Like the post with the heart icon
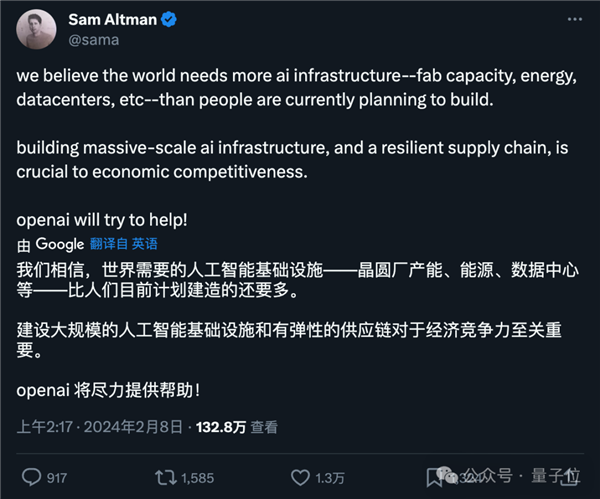The height and width of the screenshot is (499, 600). click(x=300, y=477)
